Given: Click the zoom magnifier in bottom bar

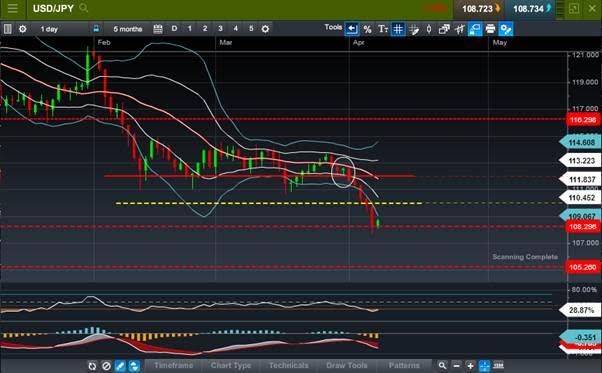Looking at the screenshot, I should click(442, 366).
